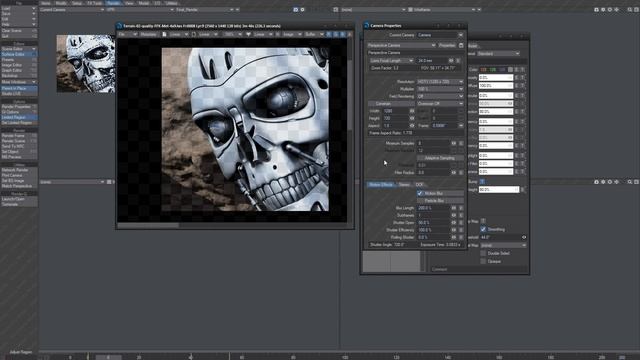This screenshot has width=640, height=360.
Task: Click the Comment field in Surface Editor
Action: pyautogui.click(x=479, y=269)
